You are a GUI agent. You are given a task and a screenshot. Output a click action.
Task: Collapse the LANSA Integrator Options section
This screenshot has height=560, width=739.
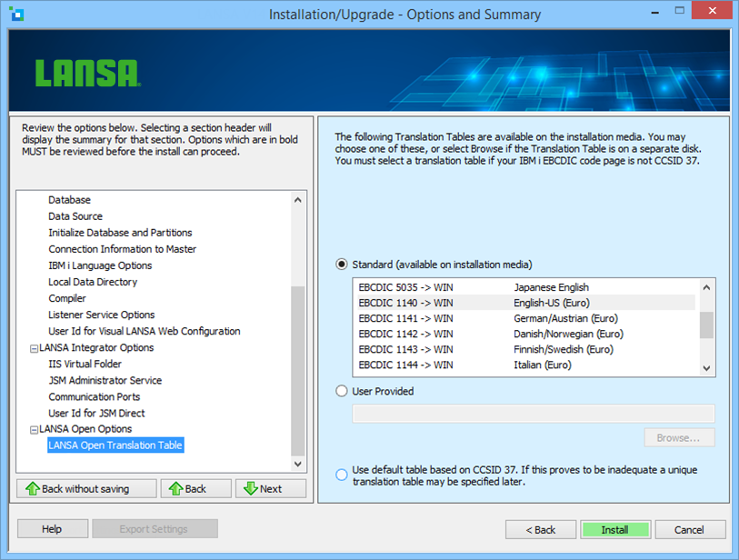[x=34, y=349]
